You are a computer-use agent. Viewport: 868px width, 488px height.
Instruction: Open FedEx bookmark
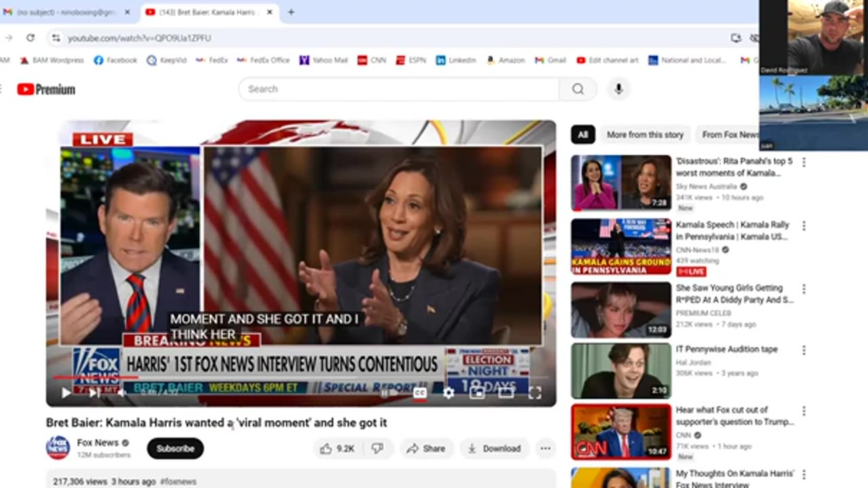click(x=212, y=60)
